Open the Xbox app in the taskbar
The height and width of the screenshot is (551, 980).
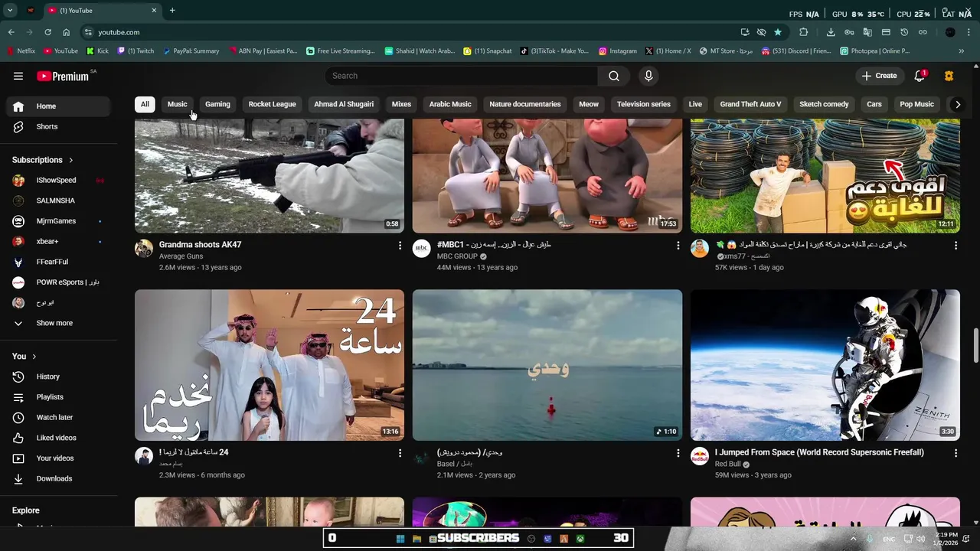(580, 539)
